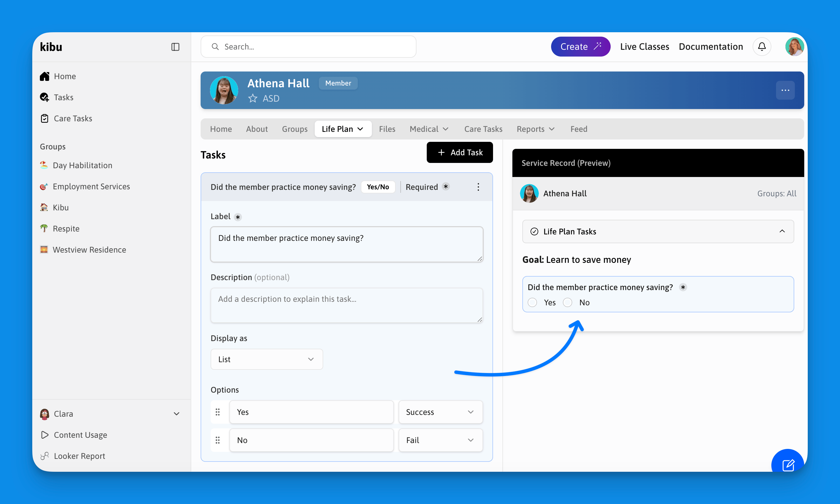Switch to the Groups tab

pyautogui.click(x=295, y=129)
